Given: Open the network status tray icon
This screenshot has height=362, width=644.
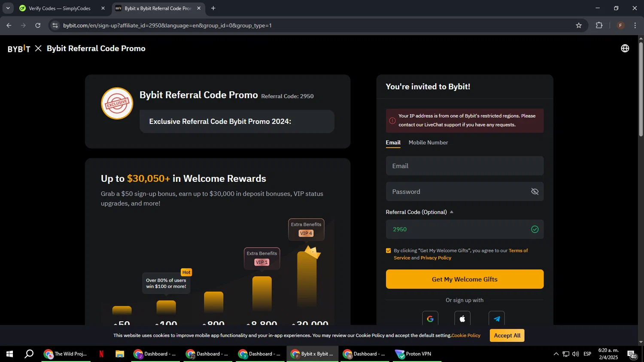Looking at the screenshot, I should tap(566, 354).
